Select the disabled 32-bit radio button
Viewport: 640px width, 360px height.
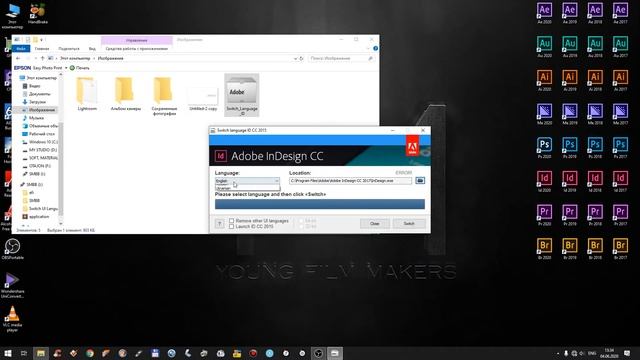coord(301,226)
